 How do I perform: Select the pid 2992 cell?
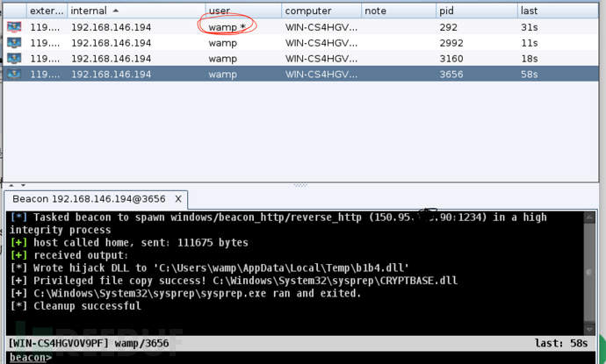tap(451, 43)
